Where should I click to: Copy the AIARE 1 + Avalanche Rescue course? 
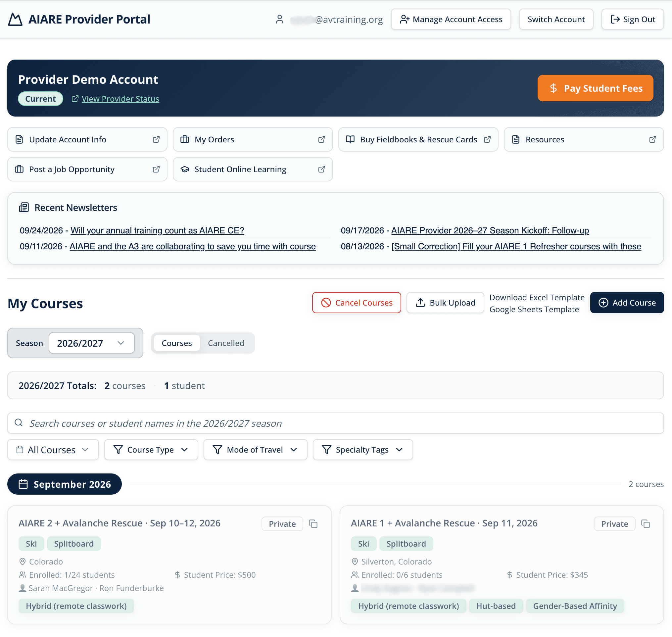pyautogui.click(x=646, y=524)
